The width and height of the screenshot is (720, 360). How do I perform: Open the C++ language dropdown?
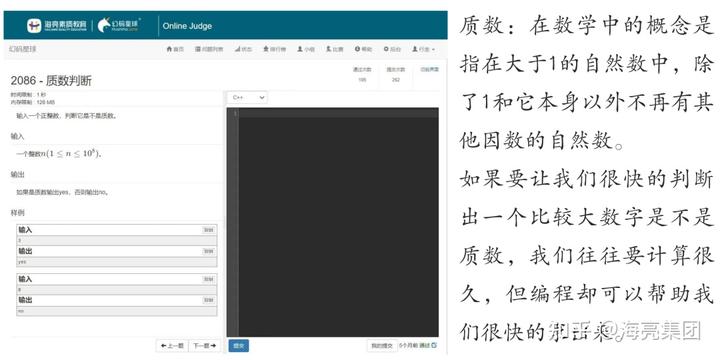tap(248, 97)
